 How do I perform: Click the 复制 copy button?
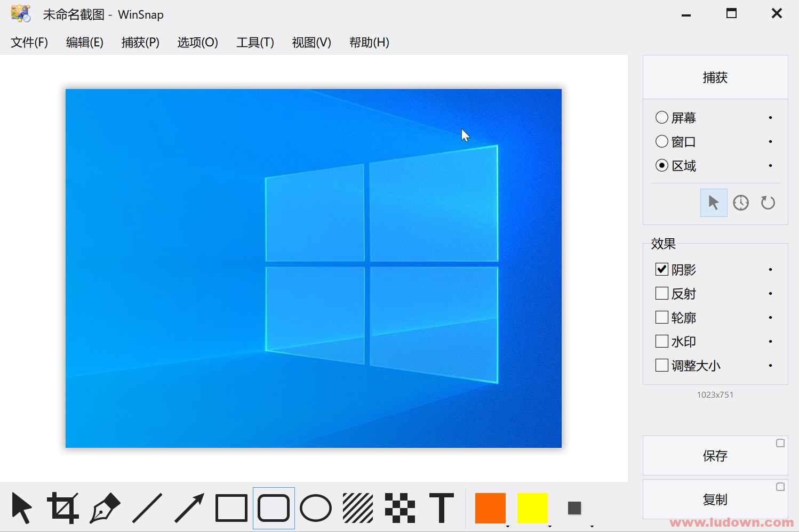(x=715, y=499)
